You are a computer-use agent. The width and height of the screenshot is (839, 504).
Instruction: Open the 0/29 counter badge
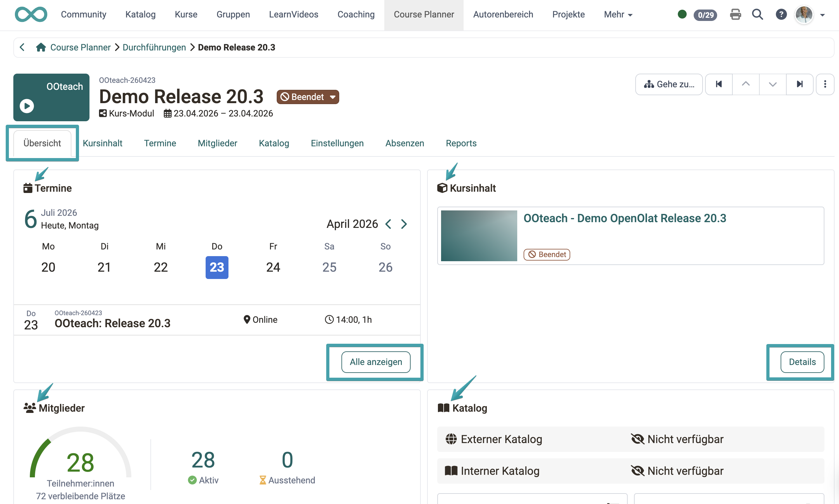(x=705, y=15)
